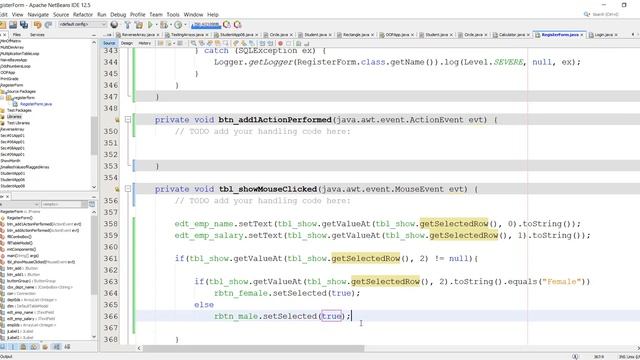Switch to the Design view

[x=127, y=43]
